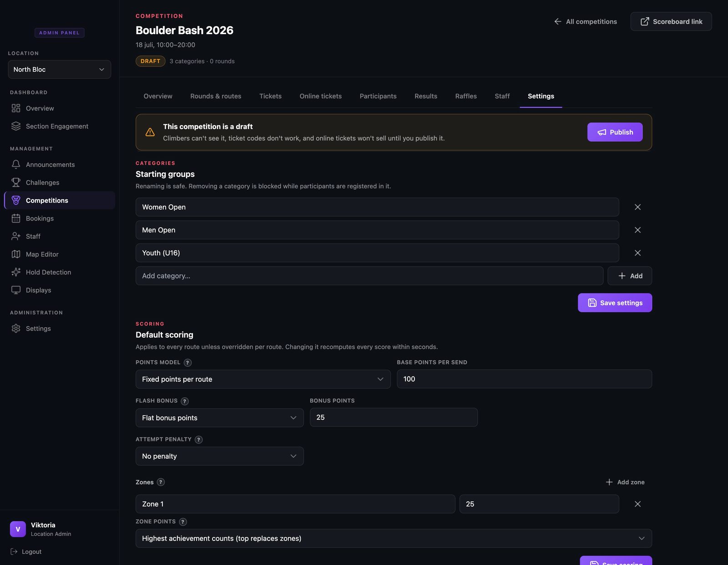This screenshot has height=565, width=728.
Task: Edit the Zone 1 name field
Action: pyautogui.click(x=295, y=504)
